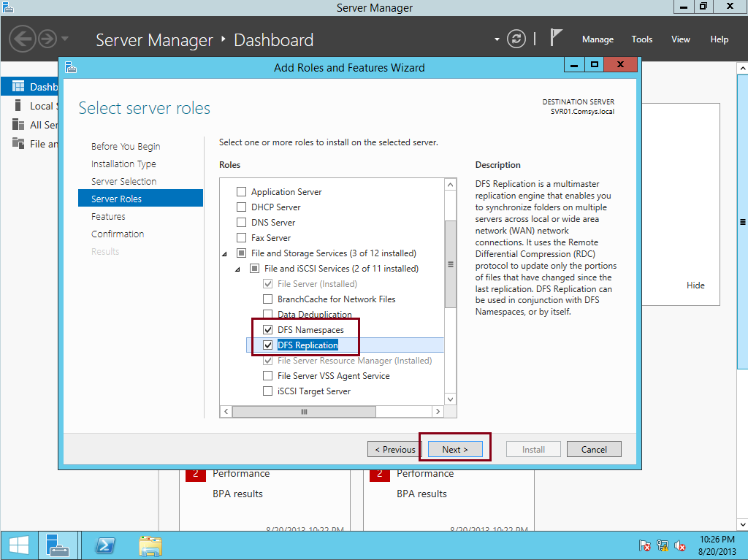Launch PowerShell from the taskbar
Screen dimensions: 748x560
(105, 545)
